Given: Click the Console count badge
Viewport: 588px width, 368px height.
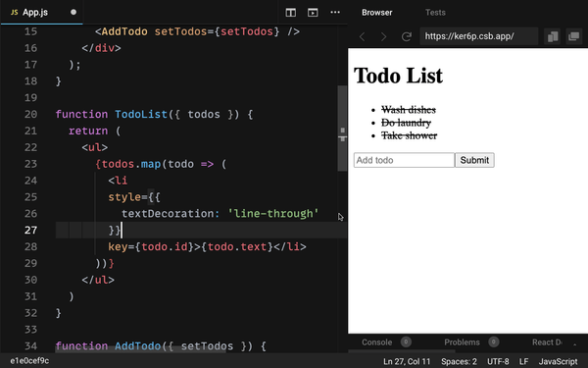Looking at the screenshot, I should [x=406, y=342].
